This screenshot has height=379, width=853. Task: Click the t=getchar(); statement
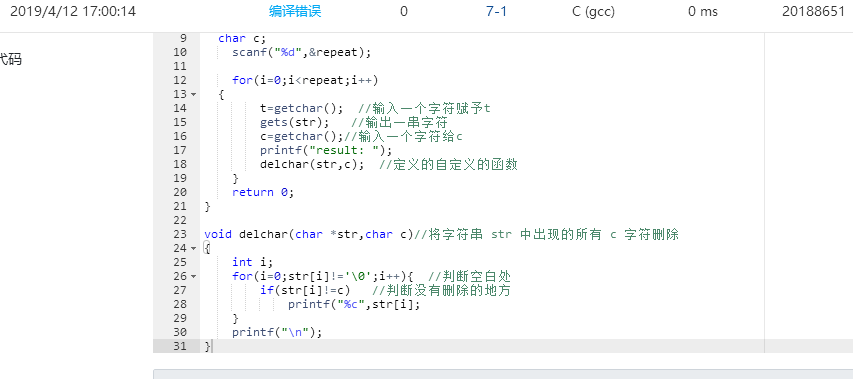coord(301,108)
